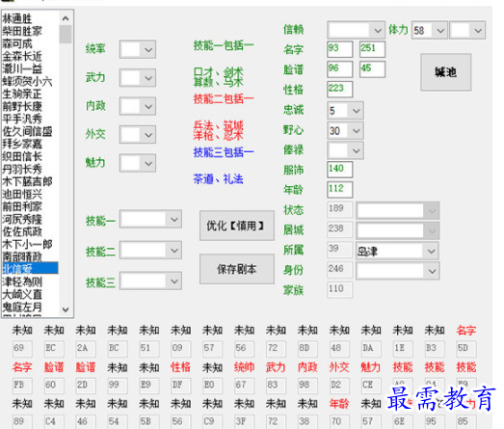The image size is (504, 429).
Task: Click the general list scrollbar thumb
Action: [x=66, y=34]
